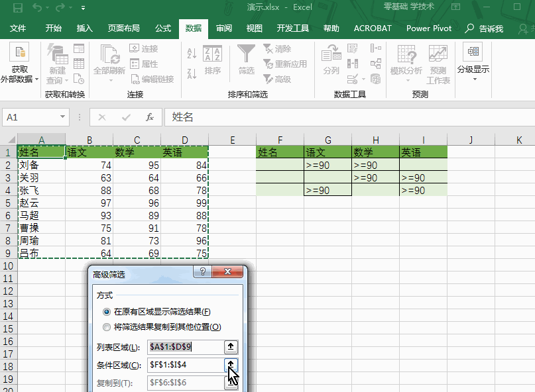Viewport: 535px width, 392px height.
Task: Select the cell with value 97
Action: [89, 203]
